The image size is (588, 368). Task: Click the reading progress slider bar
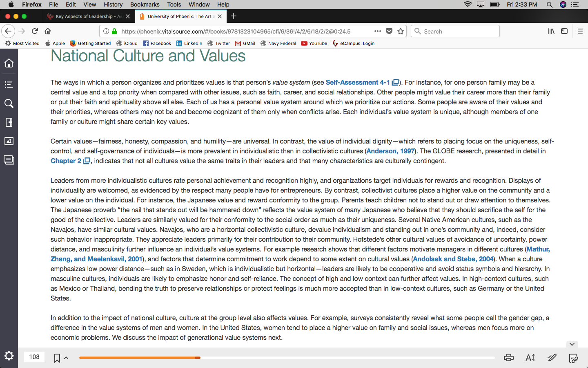tap(287, 358)
